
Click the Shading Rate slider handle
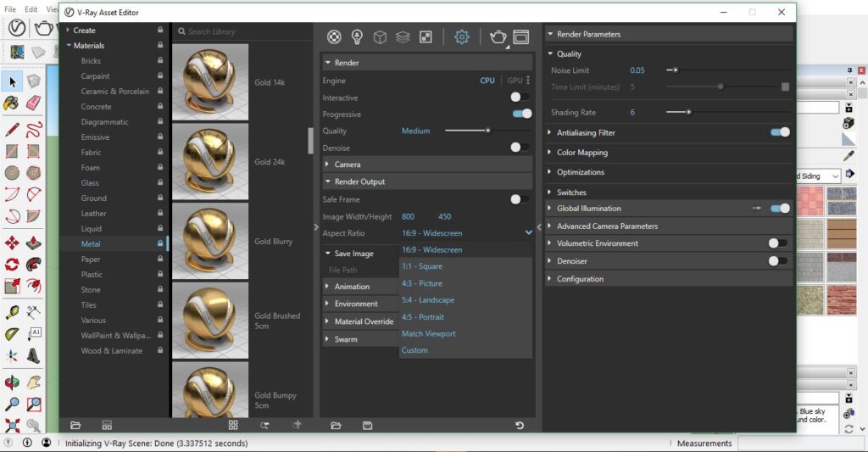(688, 113)
